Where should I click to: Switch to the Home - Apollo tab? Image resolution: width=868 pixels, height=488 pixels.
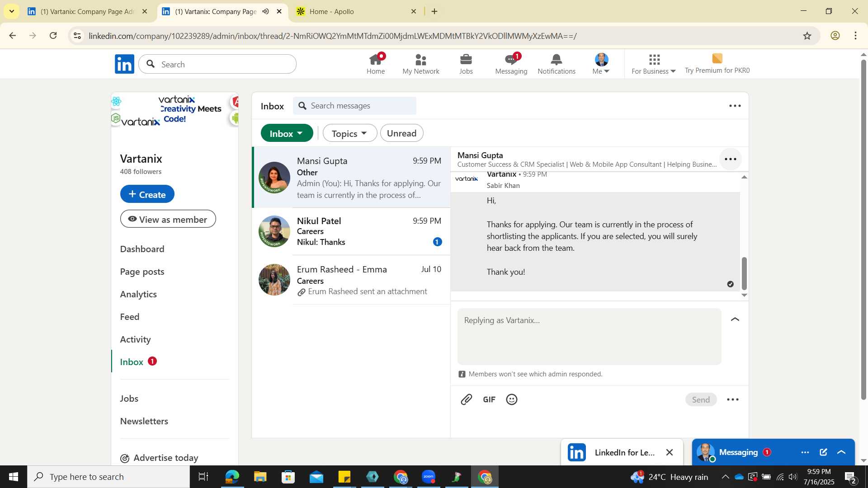[x=357, y=11]
